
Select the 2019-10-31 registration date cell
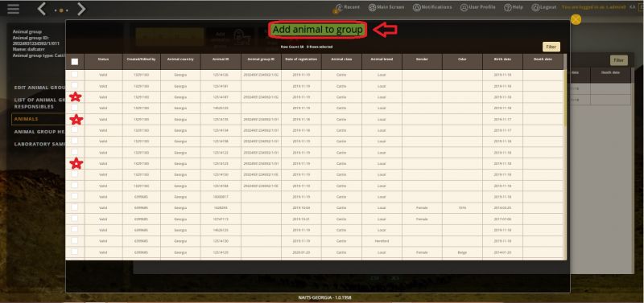pos(301,219)
